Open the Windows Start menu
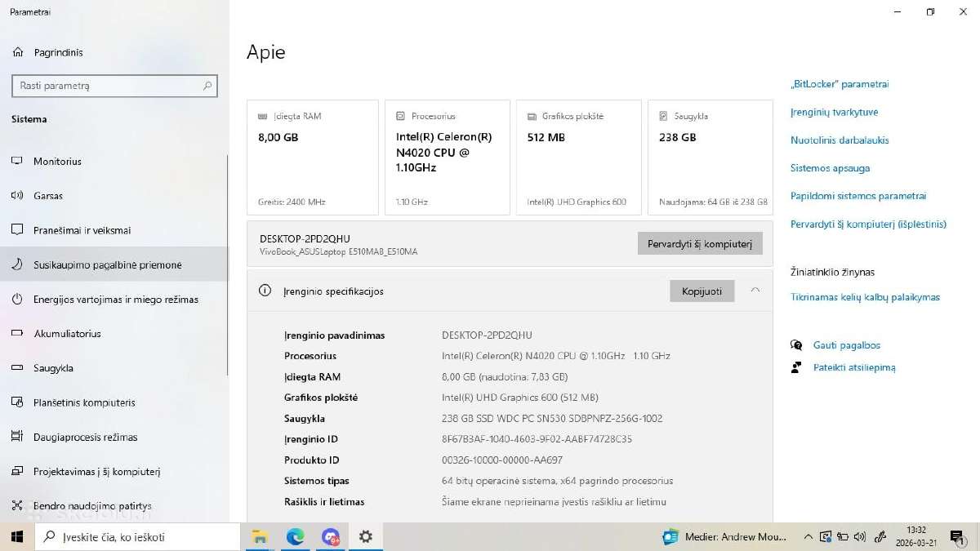The height and width of the screenshot is (551, 980). click(x=17, y=536)
